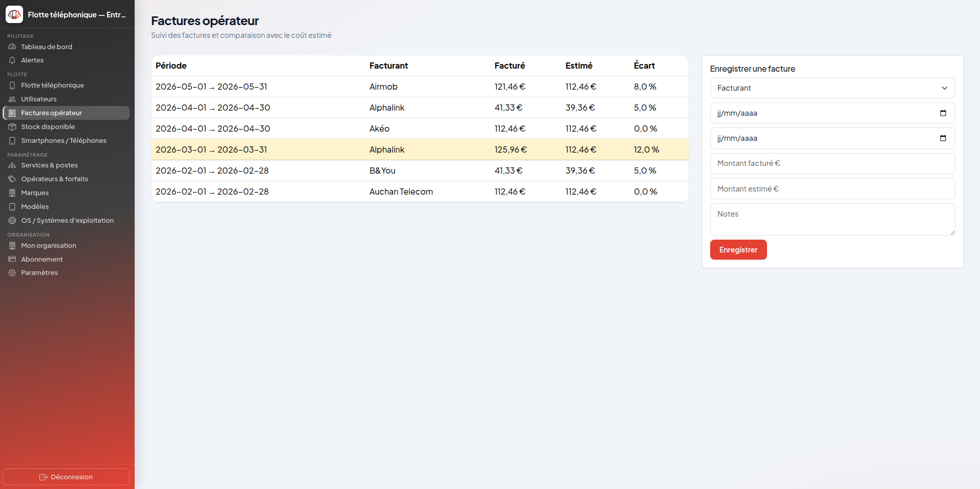980x489 pixels.
Task: Click the Abonnement card icon
Action: (x=12, y=260)
